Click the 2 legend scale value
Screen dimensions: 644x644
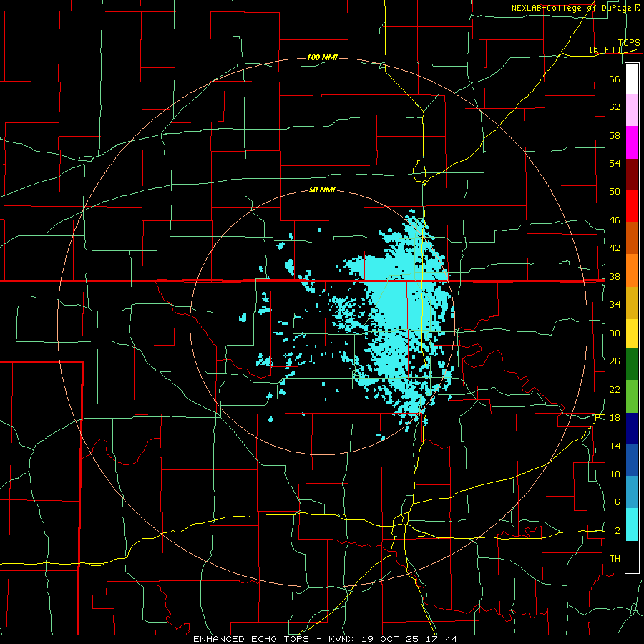point(617,531)
